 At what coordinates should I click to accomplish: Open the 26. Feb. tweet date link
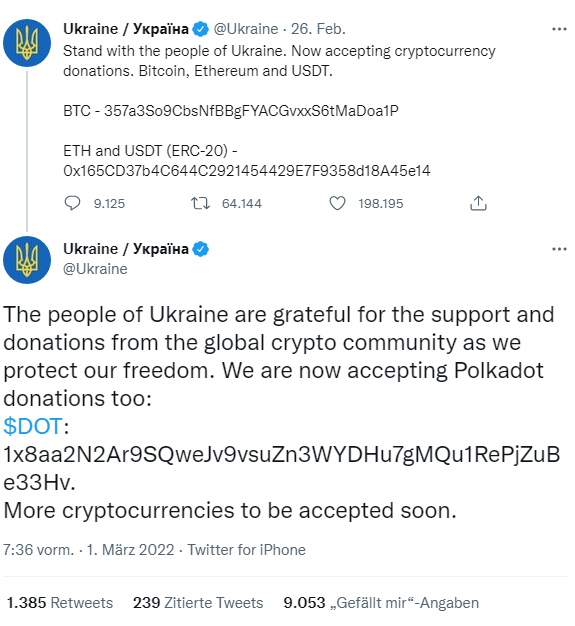click(318, 29)
